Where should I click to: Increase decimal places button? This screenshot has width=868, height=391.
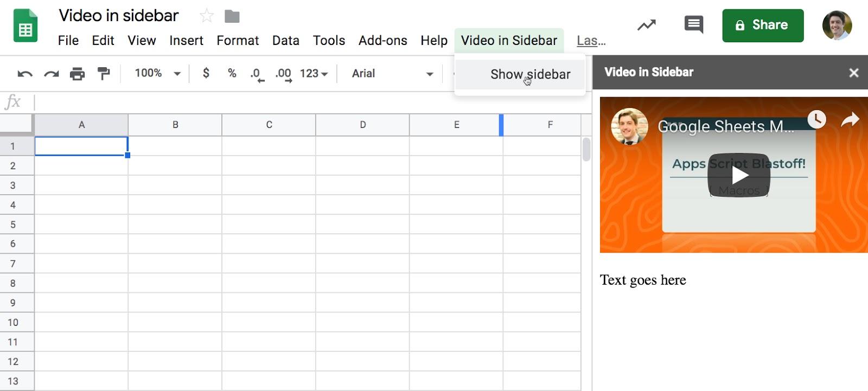[x=283, y=74]
